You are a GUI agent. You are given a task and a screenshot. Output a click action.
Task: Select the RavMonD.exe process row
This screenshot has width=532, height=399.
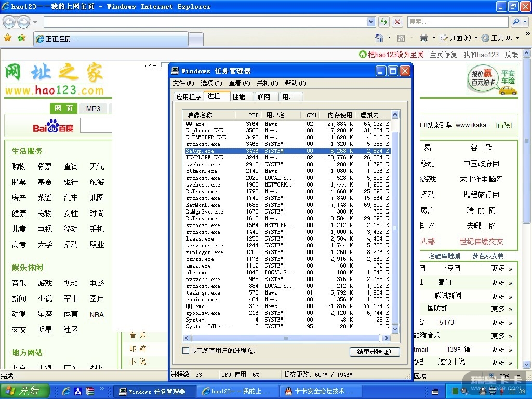click(x=287, y=205)
